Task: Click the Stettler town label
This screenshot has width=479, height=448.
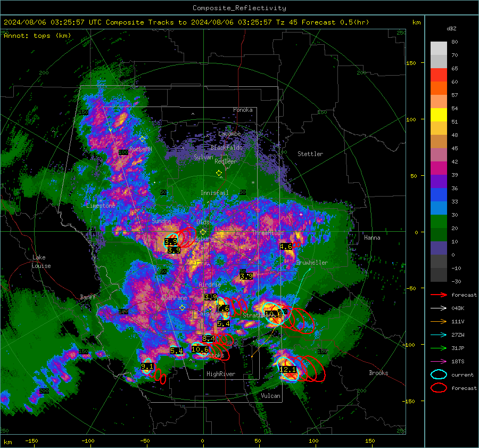Action: click(310, 154)
